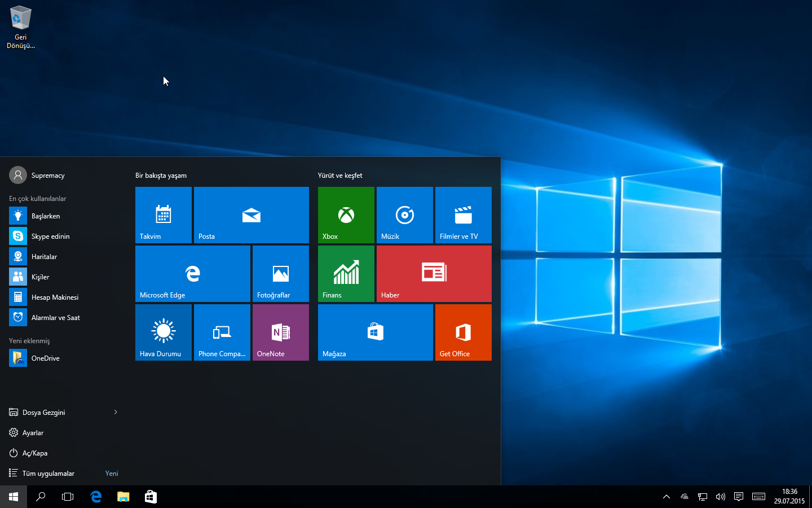Launch the OneNote tile

click(x=281, y=332)
